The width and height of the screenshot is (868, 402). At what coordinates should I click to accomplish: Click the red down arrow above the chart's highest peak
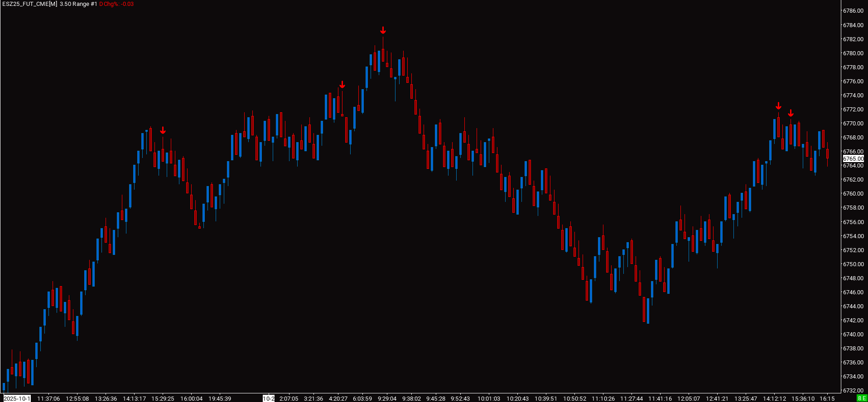tap(383, 30)
